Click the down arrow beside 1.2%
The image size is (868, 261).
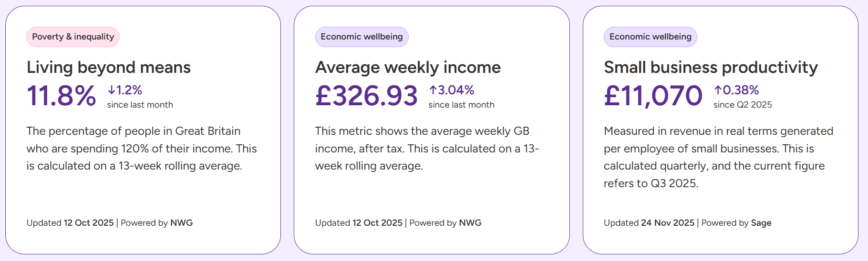pyautogui.click(x=111, y=90)
